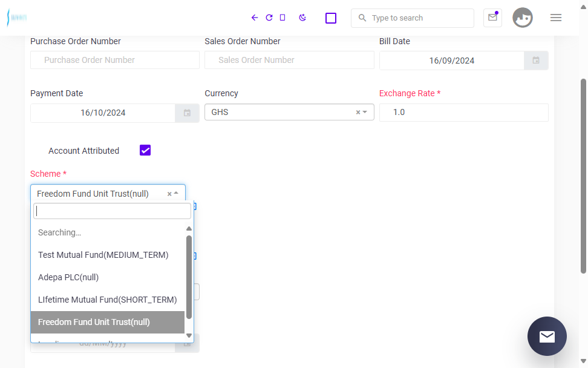
Task: Click the Payment Date label
Action: 57,93
